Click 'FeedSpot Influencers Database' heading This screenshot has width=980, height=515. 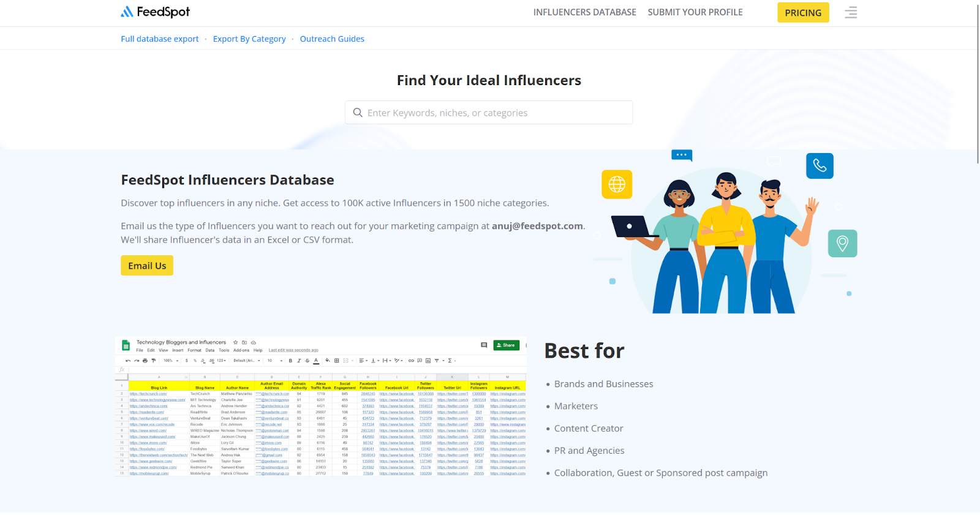pyautogui.click(x=227, y=180)
